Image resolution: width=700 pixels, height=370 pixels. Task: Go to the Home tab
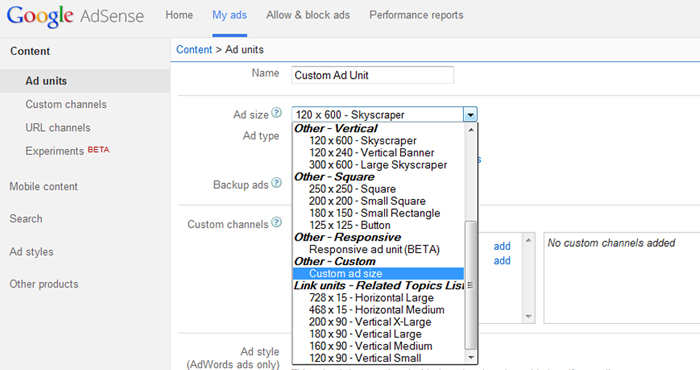coord(179,15)
